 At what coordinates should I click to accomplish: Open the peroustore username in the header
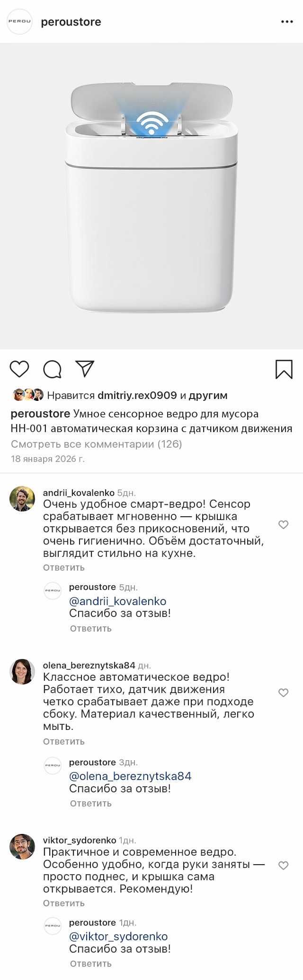tap(71, 22)
